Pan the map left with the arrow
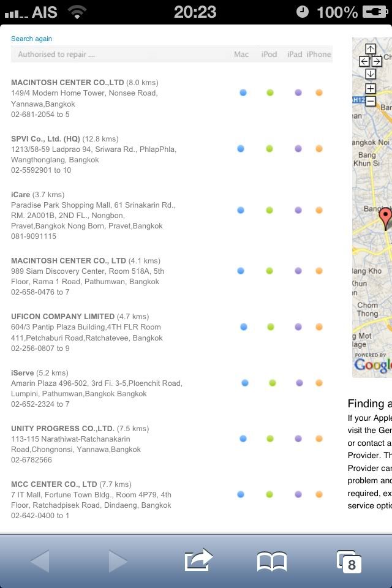The height and width of the screenshot is (588, 392). pos(364,61)
